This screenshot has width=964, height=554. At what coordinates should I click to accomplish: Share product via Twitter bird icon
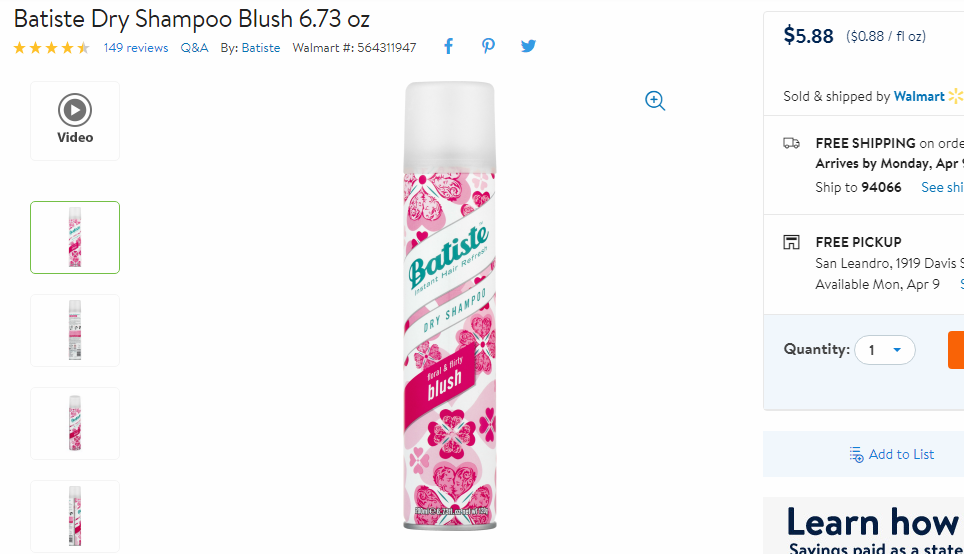528,46
